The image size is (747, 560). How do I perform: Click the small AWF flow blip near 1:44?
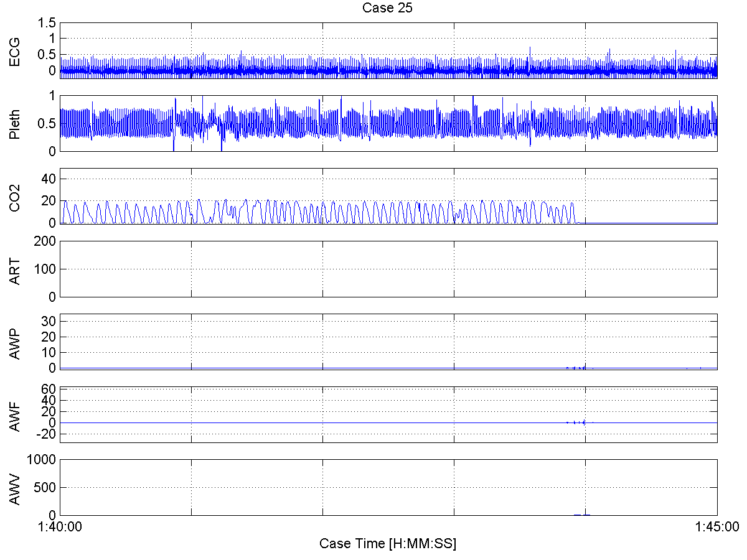[x=579, y=422]
